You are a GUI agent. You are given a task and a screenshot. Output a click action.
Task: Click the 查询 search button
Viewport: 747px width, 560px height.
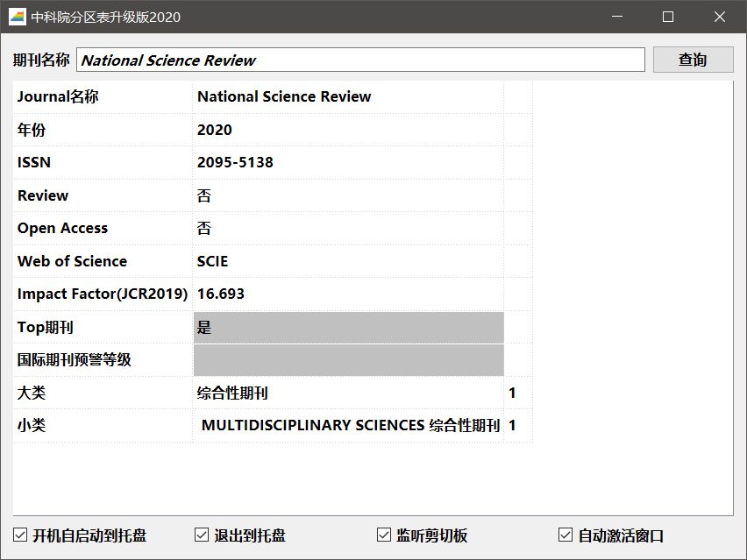[693, 60]
